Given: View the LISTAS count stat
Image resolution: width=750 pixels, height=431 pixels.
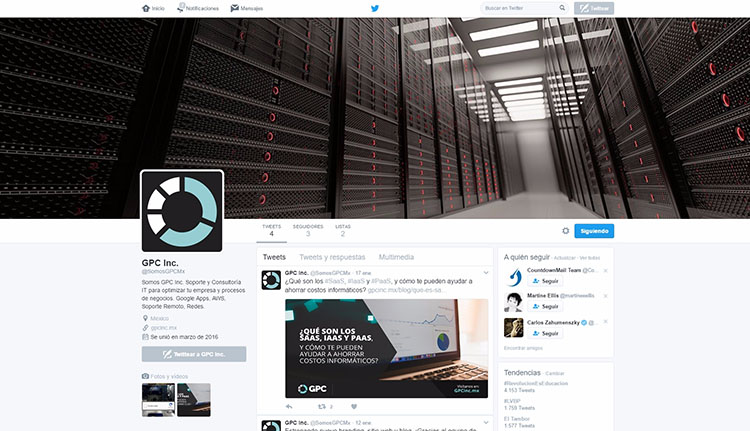Looking at the screenshot, I should pyautogui.click(x=342, y=231).
